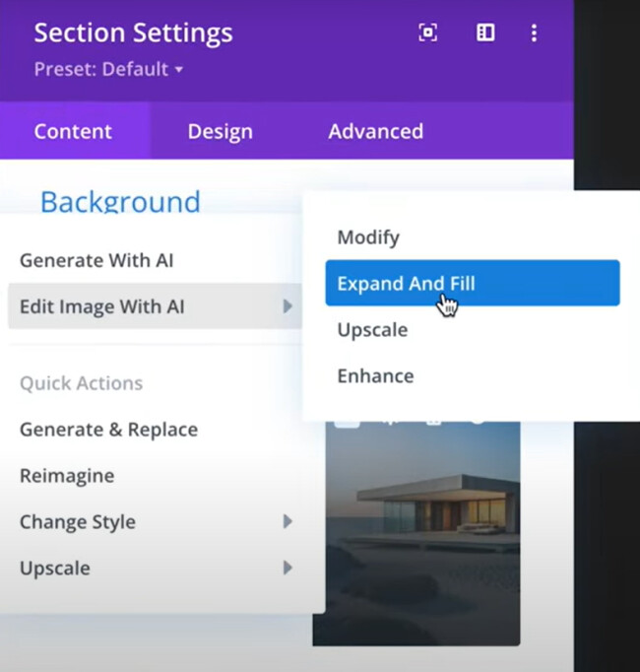Click the snap-to-sidebar layout icon

tap(484, 33)
